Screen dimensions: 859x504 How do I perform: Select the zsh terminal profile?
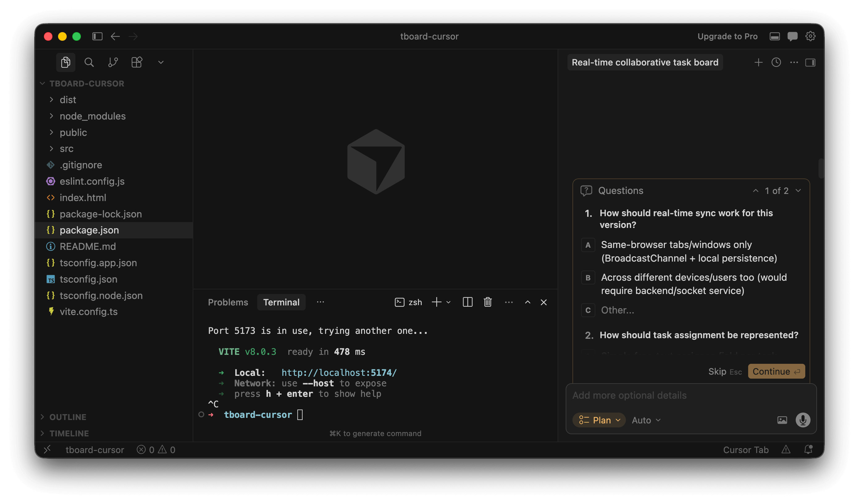click(x=409, y=302)
